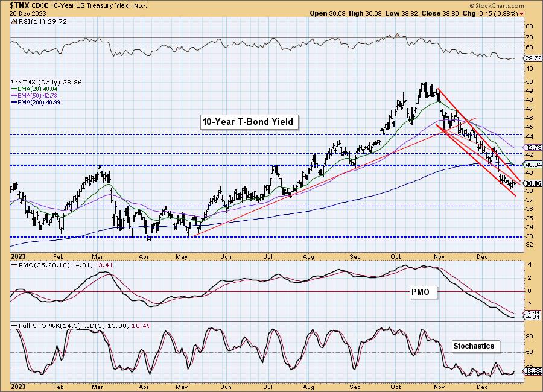Click the 13.88 stochastic value tag

[x=533, y=371]
